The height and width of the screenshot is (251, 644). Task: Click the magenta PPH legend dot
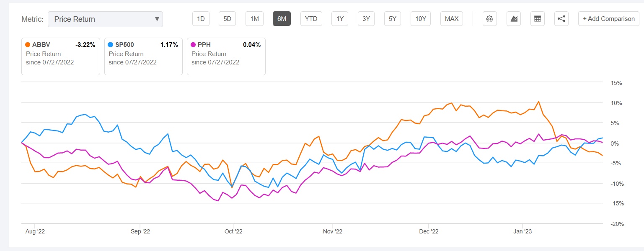click(x=193, y=45)
